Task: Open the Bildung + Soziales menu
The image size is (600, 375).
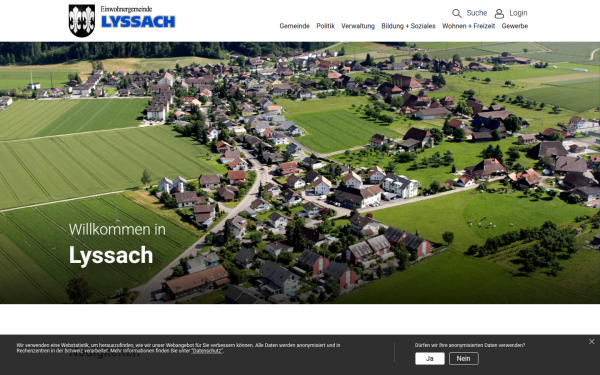Action: [408, 26]
